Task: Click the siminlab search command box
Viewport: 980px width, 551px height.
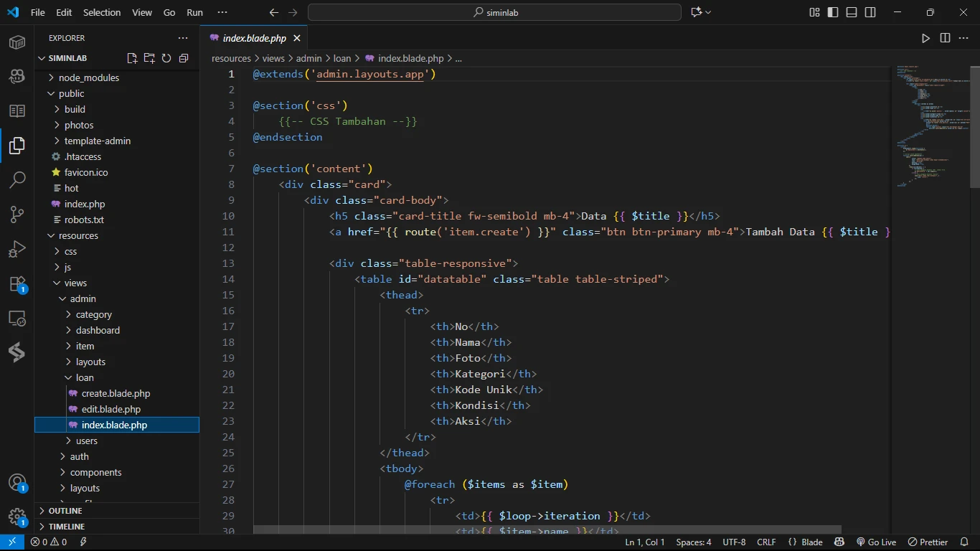Action: pyautogui.click(x=494, y=12)
